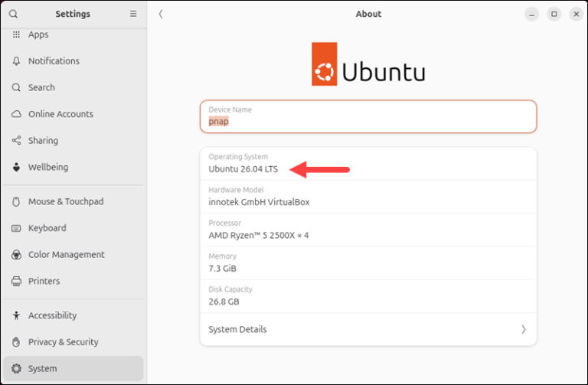Click the AMD Ryzen 5 2500X processor value
Screen dimensions: 588x385
pyautogui.click(x=259, y=236)
